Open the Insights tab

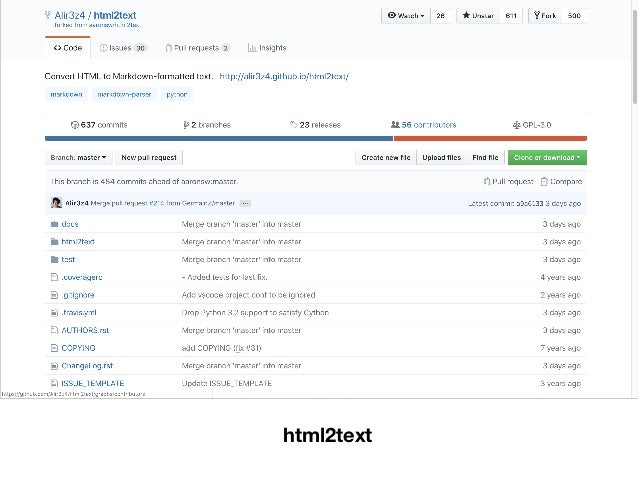267,48
